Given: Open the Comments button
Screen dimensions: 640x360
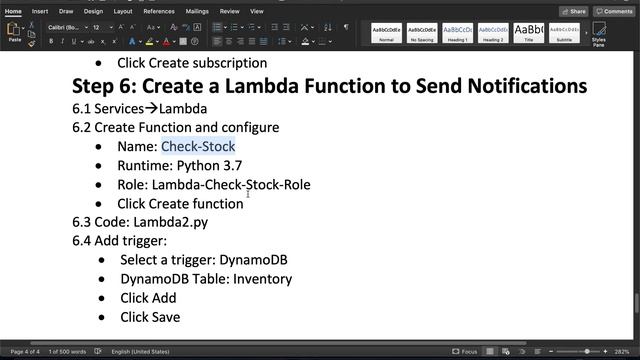Looking at the screenshot, I should 614,11.
